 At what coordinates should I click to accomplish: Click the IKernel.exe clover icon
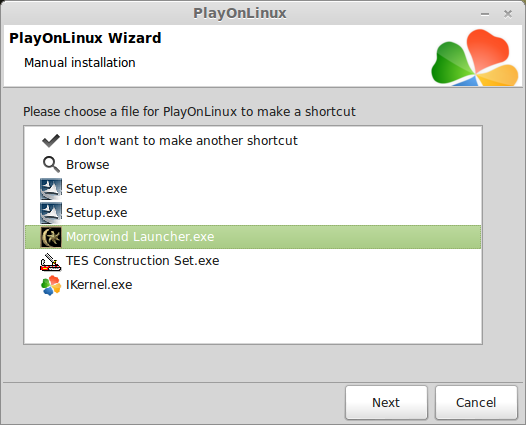pyautogui.click(x=51, y=285)
